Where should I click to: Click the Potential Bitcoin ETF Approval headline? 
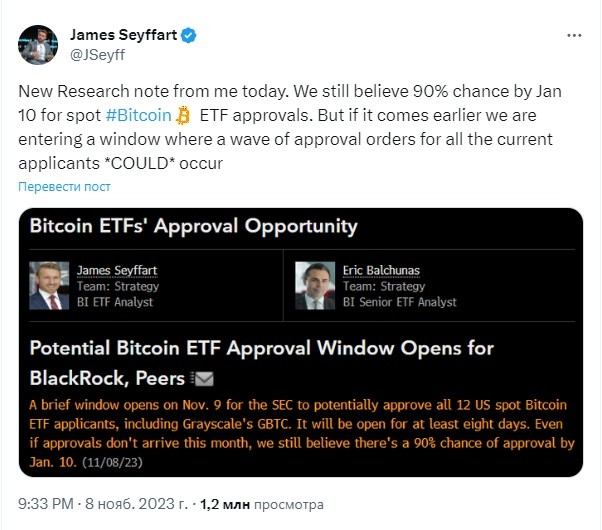pyautogui.click(x=261, y=363)
